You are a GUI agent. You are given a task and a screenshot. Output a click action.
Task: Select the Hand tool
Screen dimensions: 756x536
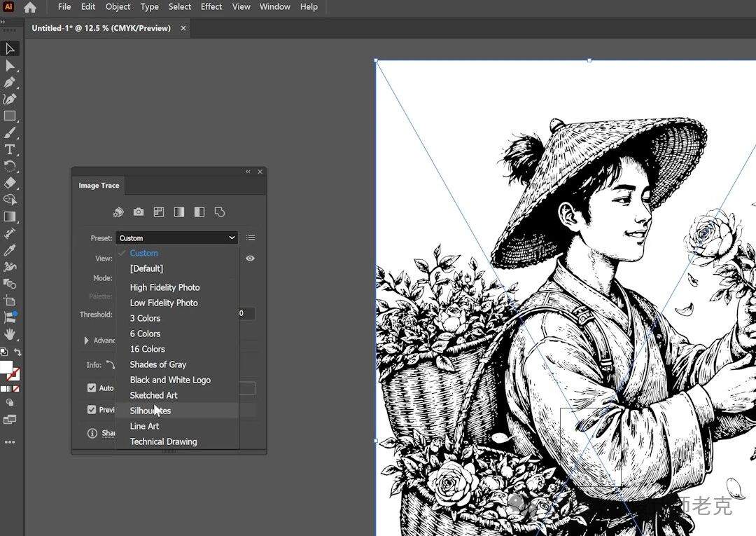point(10,334)
